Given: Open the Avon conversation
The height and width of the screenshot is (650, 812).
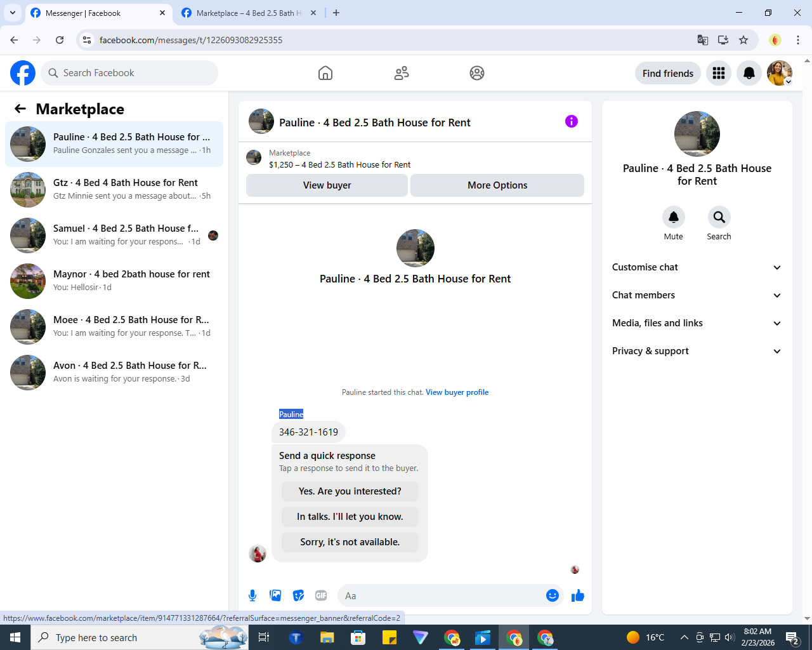Looking at the screenshot, I should coord(114,373).
